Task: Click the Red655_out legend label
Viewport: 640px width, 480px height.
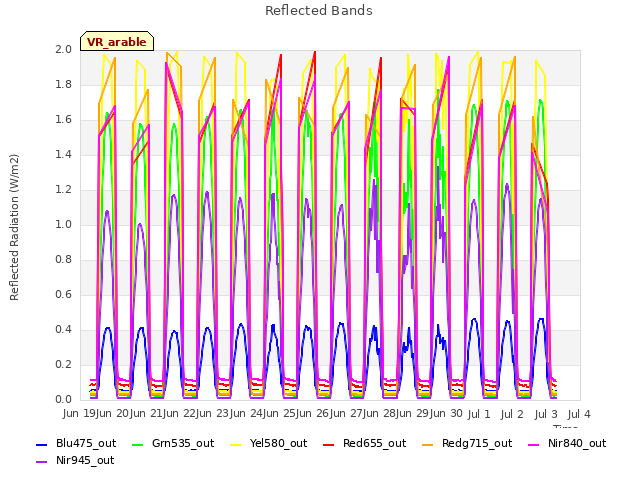Action: pos(374,443)
